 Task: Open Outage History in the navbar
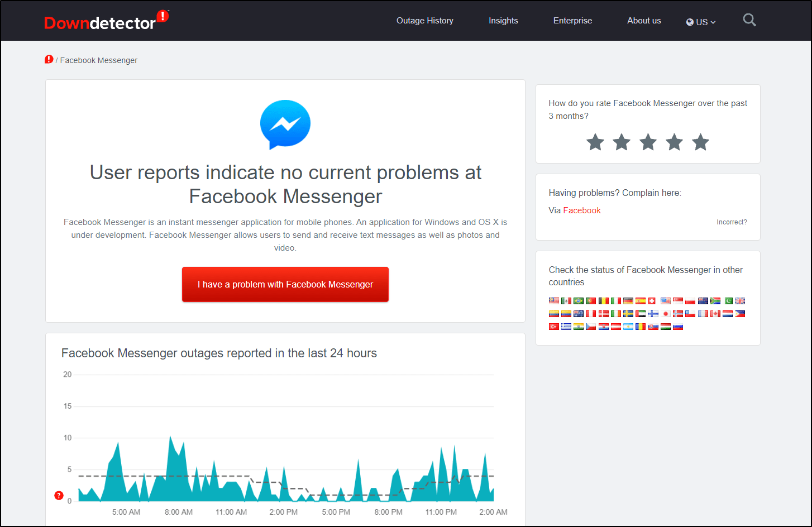pos(425,21)
